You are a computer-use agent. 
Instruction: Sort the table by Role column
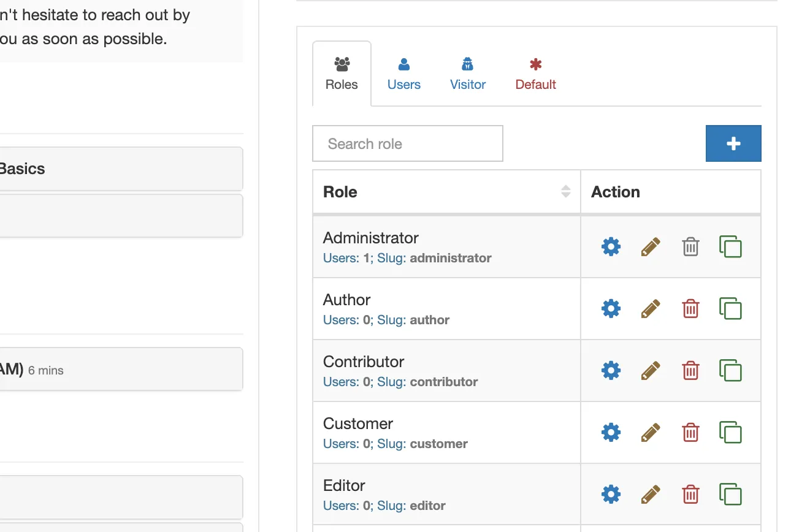pos(446,192)
